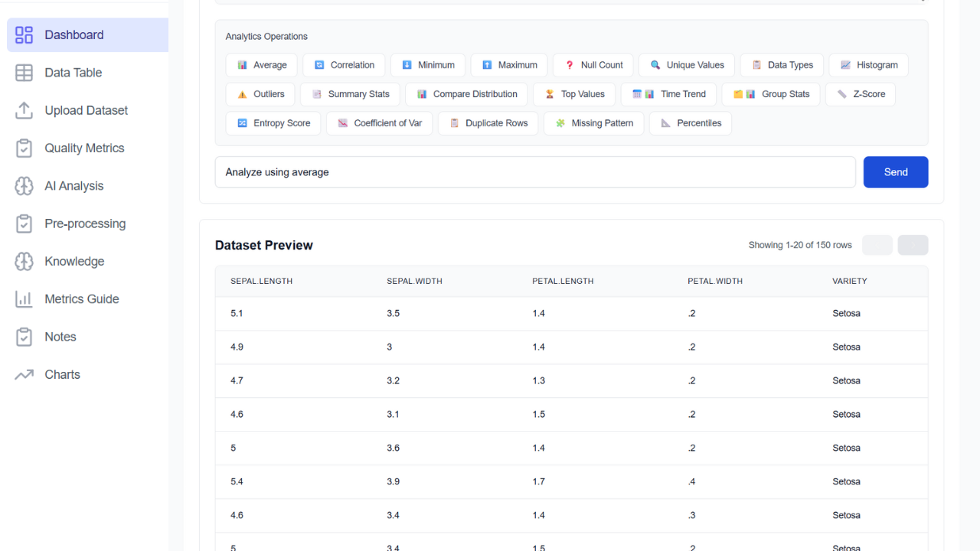Screen dimensions: 980x551
Task: Select the Dashboard menu item
Action: click(x=87, y=35)
